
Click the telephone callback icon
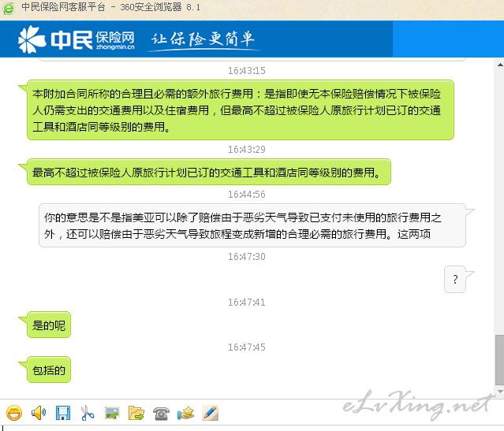pos(161,414)
